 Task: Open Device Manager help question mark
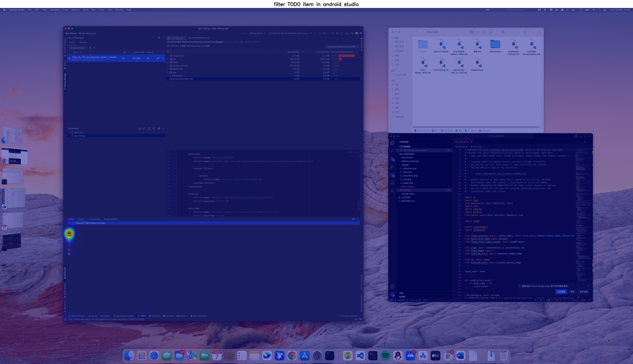(x=94, y=48)
